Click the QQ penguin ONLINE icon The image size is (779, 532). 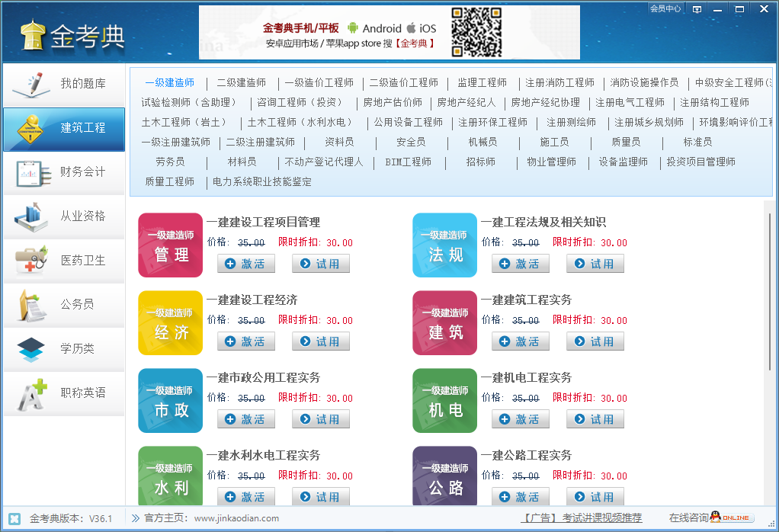tap(732, 518)
